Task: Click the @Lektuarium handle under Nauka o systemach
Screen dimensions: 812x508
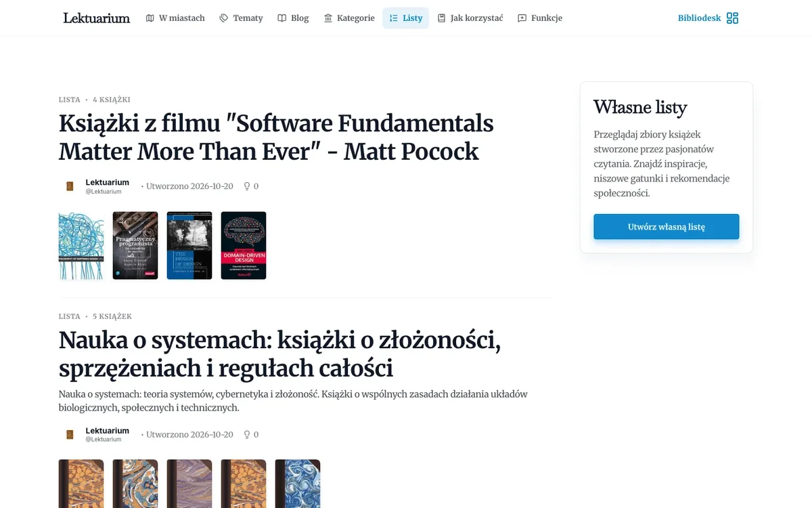Action: tap(104, 440)
